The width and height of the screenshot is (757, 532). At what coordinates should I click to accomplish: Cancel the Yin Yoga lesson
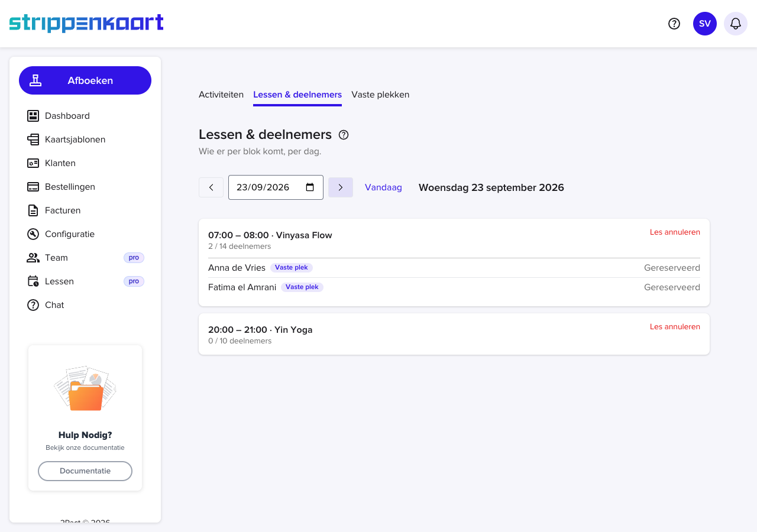(x=675, y=327)
